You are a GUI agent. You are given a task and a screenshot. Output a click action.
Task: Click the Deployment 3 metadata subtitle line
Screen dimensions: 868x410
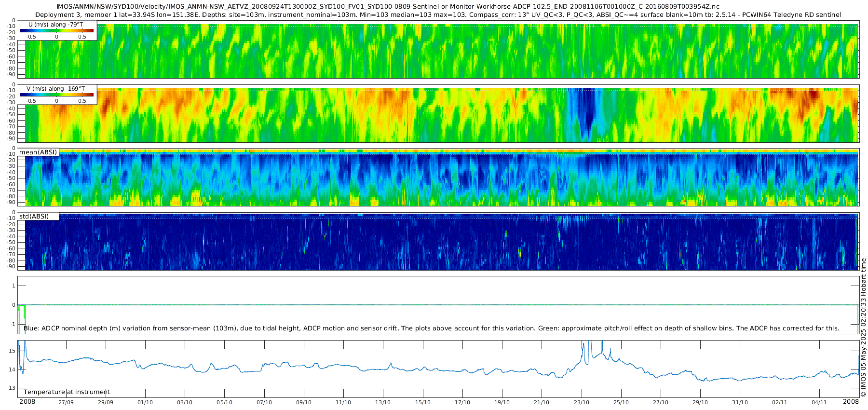point(438,15)
